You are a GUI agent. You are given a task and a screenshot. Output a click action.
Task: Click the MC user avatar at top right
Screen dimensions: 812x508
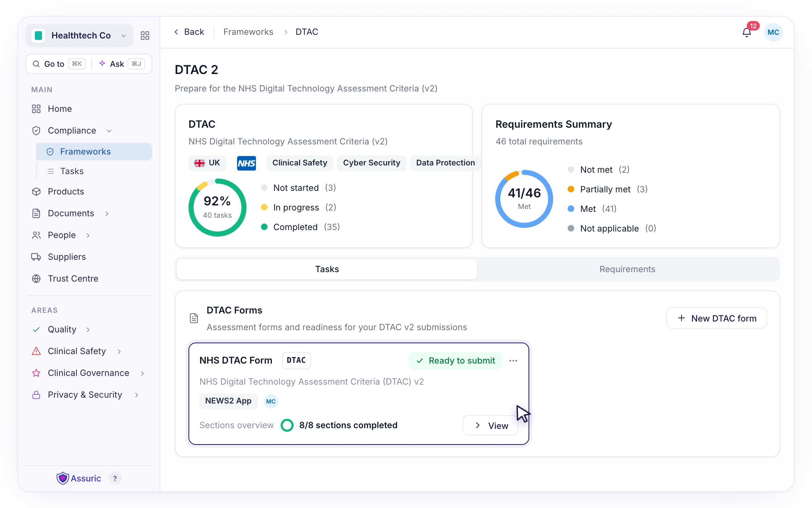click(773, 32)
